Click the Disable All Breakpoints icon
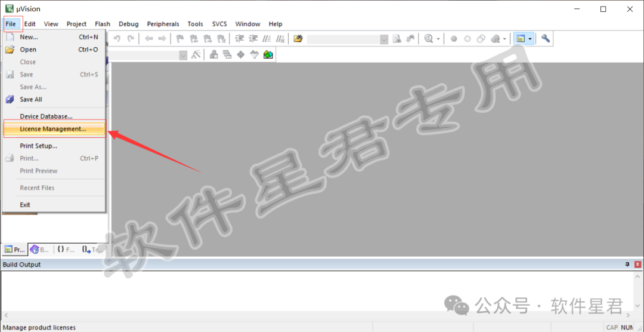644x332 pixels. tap(481, 39)
